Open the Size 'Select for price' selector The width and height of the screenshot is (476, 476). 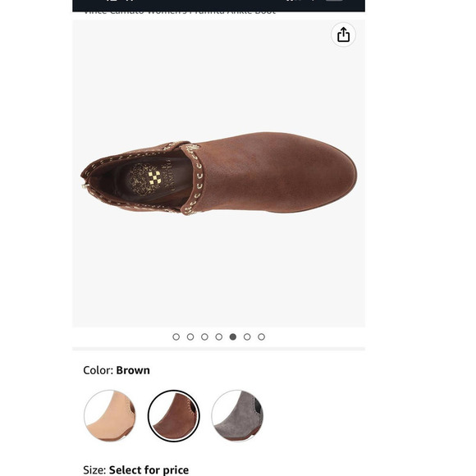click(x=136, y=470)
